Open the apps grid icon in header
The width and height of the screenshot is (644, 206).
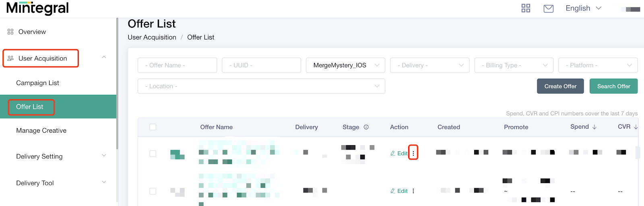click(526, 8)
